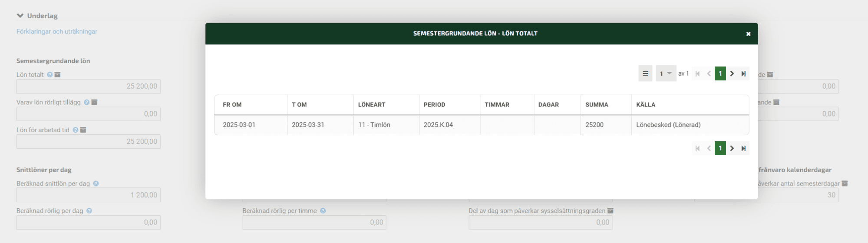This screenshot has width=868, height=243.
Task: Select the 11 - Timlön table row
Action: (374, 125)
